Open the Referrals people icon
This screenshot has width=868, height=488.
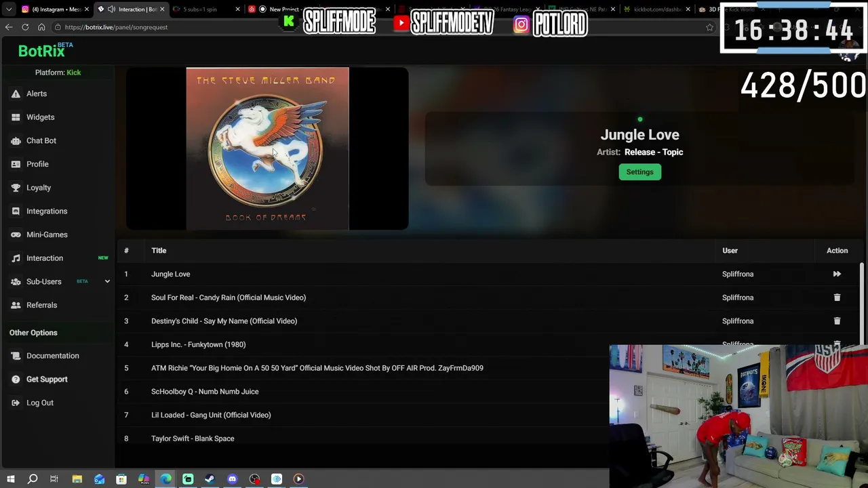click(x=16, y=305)
